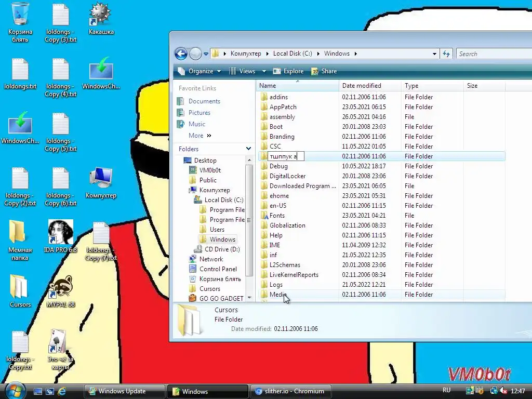Select loldongs - Copy (6).txt desktop file

pyautogui.click(x=61, y=187)
